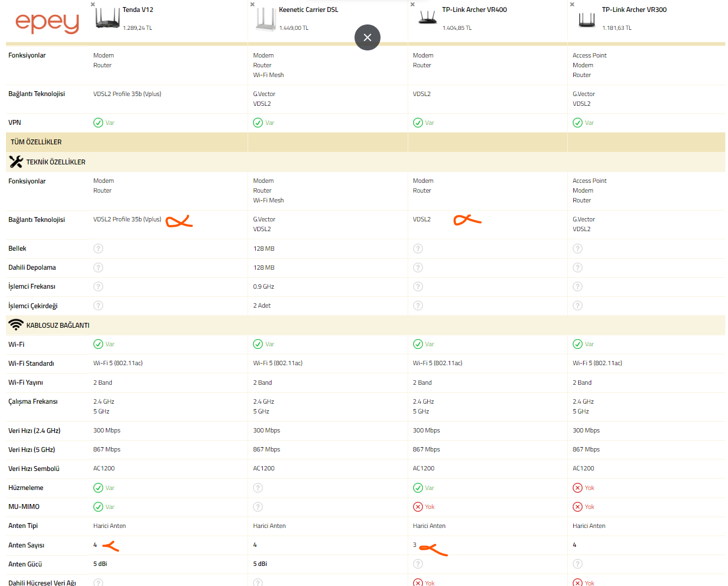This screenshot has width=728, height=586.
Task: Click the dark circular close button
Action: coord(368,37)
